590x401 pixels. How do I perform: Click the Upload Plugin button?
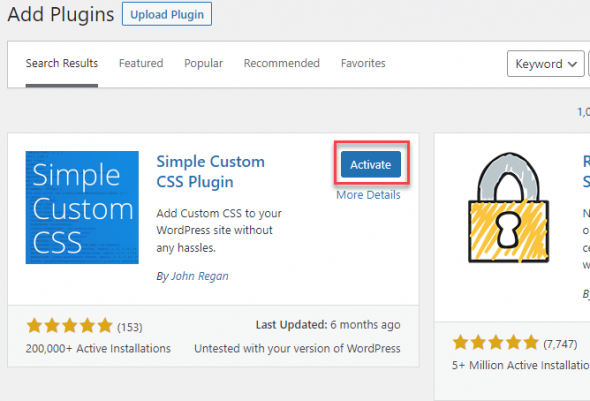(167, 14)
